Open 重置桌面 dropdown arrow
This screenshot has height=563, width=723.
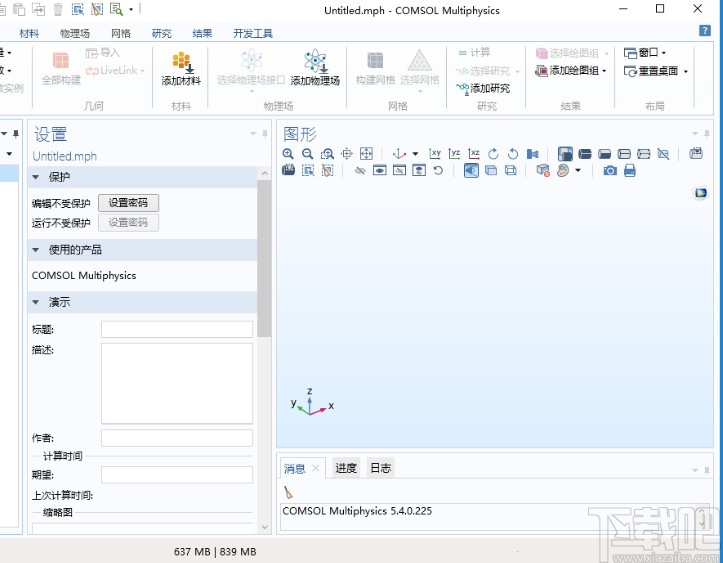[x=686, y=71]
